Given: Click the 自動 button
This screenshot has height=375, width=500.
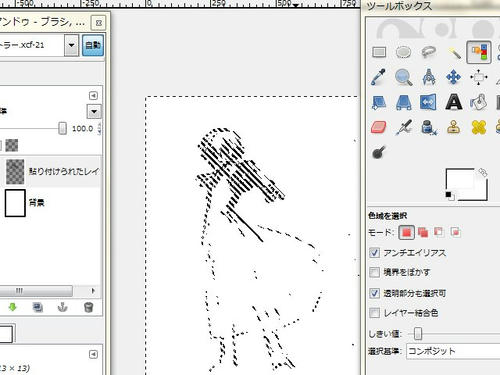Looking at the screenshot, I should (93, 45).
